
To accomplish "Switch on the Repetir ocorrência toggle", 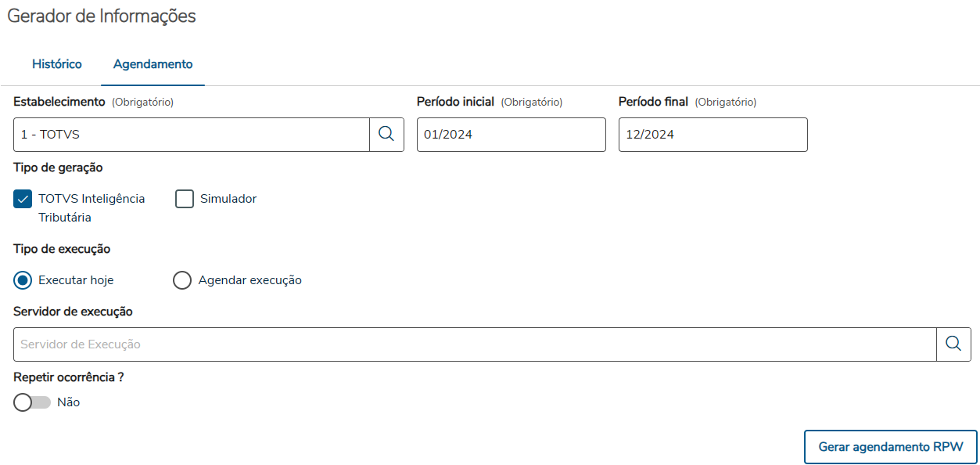I will pyautogui.click(x=32, y=402).
